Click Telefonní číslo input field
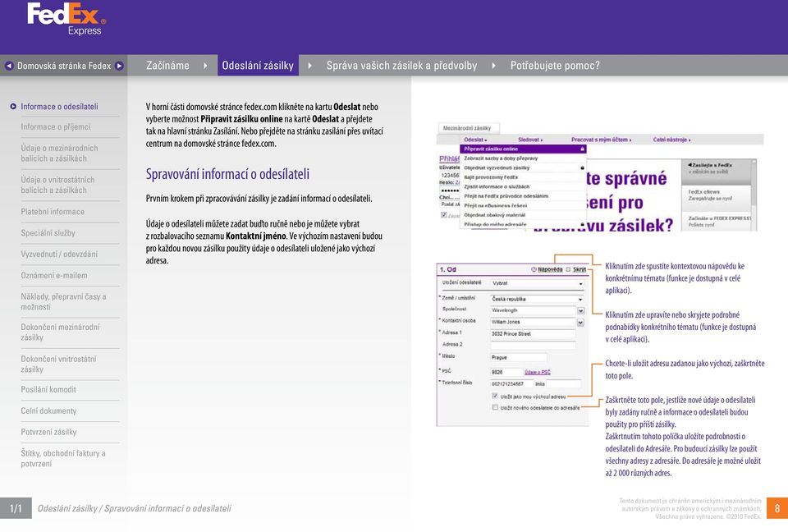The height and width of the screenshot is (532, 788). 512,384
